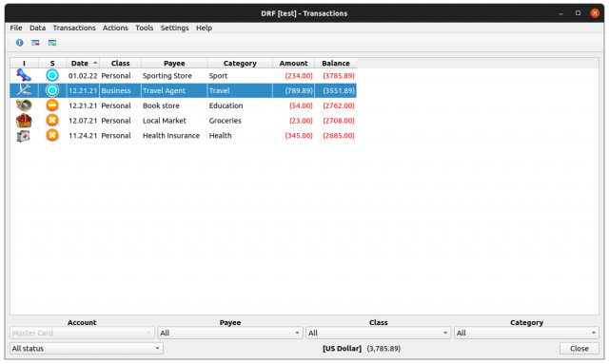Click the amount (345.00) cell
This screenshot has width=609, height=364.
coord(294,136)
